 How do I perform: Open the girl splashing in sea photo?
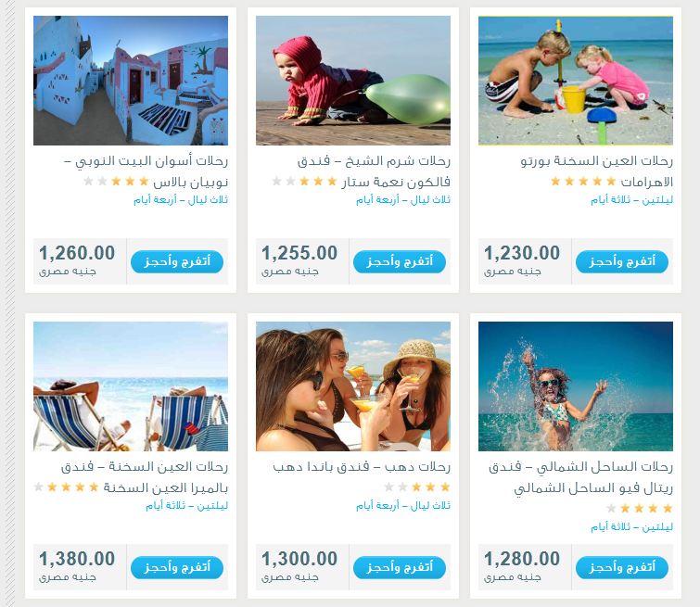pos(576,386)
